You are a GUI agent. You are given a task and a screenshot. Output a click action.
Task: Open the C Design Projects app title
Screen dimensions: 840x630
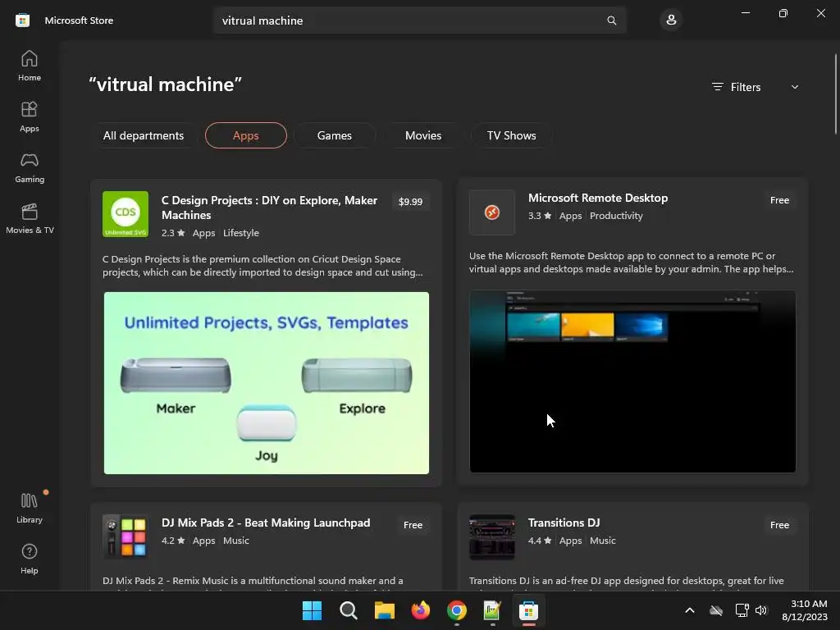(269, 208)
